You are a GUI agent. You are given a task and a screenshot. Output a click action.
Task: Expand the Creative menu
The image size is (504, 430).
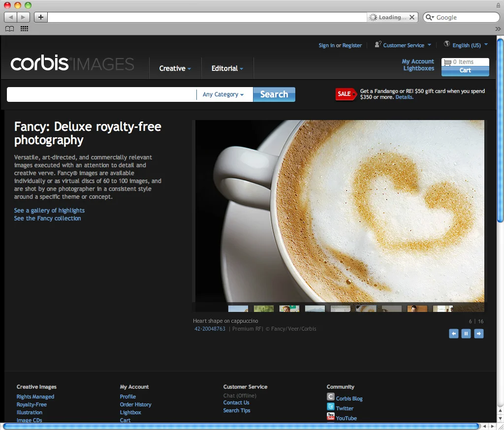pyautogui.click(x=175, y=68)
